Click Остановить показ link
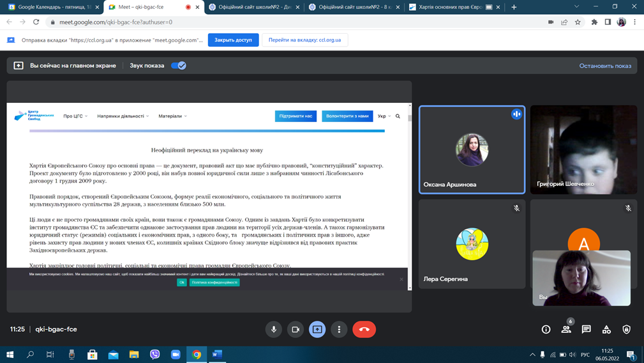Screen dimensions: 644x363 coord(605,66)
